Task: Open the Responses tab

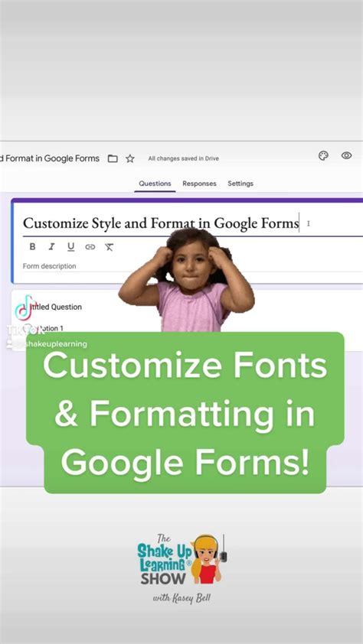Action: [x=199, y=184]
